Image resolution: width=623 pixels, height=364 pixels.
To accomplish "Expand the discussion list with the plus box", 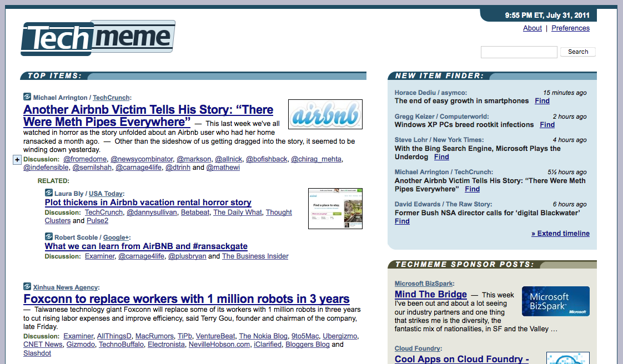I will pos(17,159).
